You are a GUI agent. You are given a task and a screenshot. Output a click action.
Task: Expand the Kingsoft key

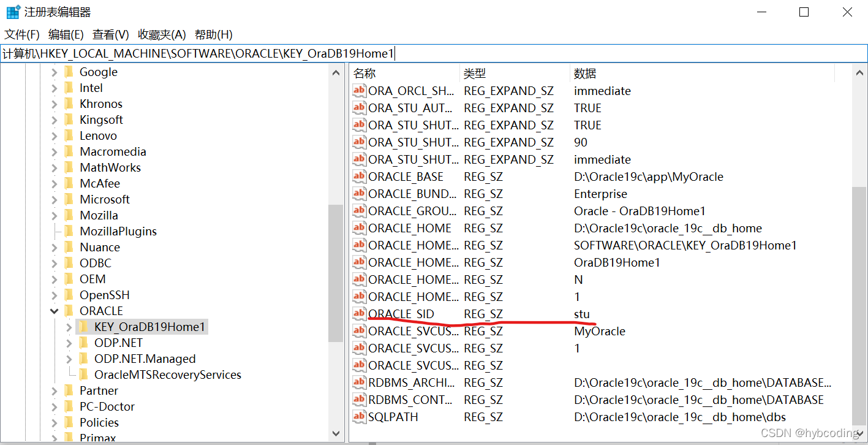(x=54, y=120)
